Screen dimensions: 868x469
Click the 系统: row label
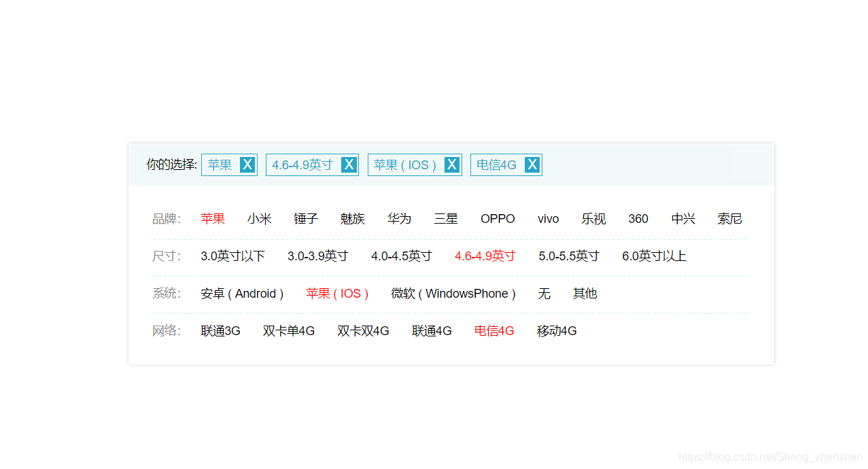[x=167, y=294]
